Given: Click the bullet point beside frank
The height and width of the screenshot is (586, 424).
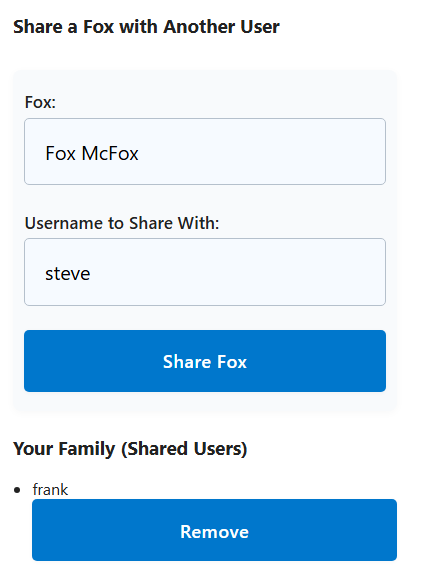Looking at the screenshot, I should point(17,490).
